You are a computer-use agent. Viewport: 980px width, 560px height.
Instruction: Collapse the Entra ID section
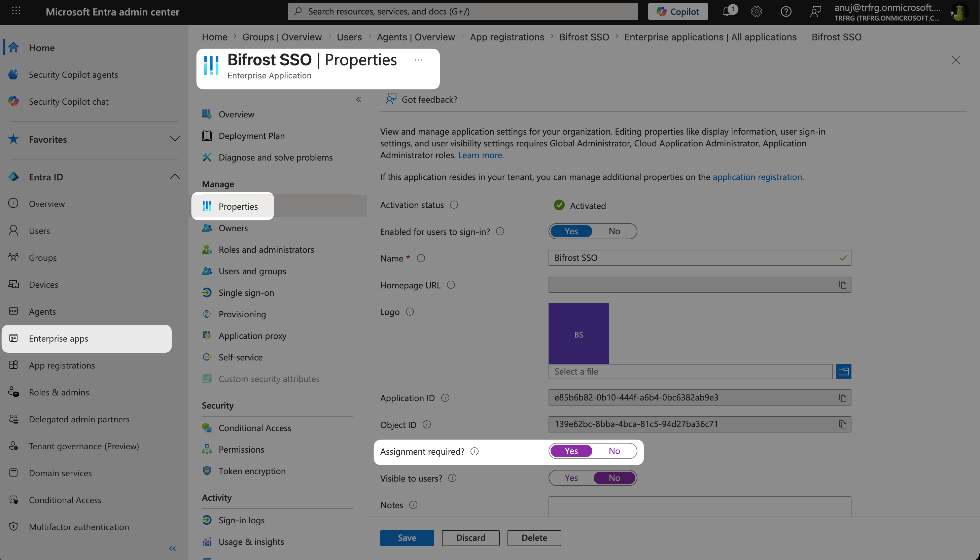coord(175,177)
